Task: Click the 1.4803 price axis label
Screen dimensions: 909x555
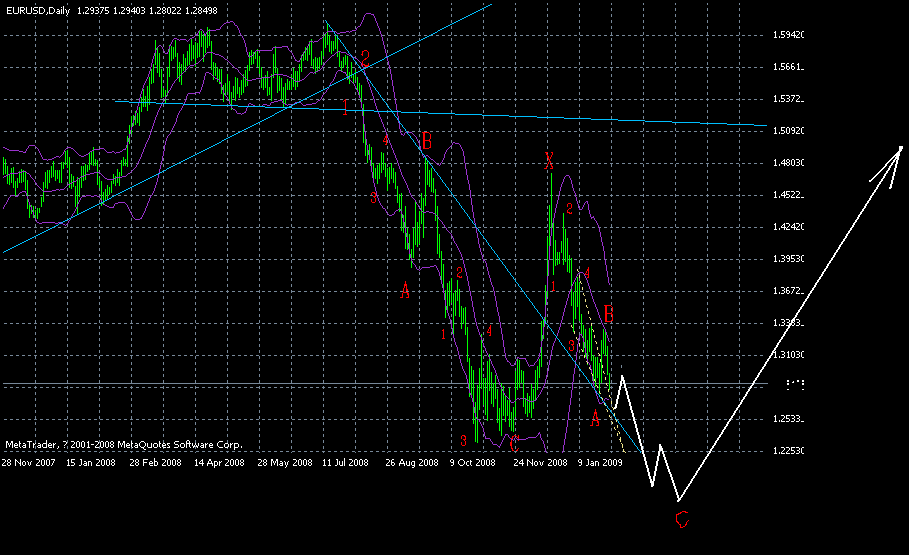Action: (x=788, y=162)
